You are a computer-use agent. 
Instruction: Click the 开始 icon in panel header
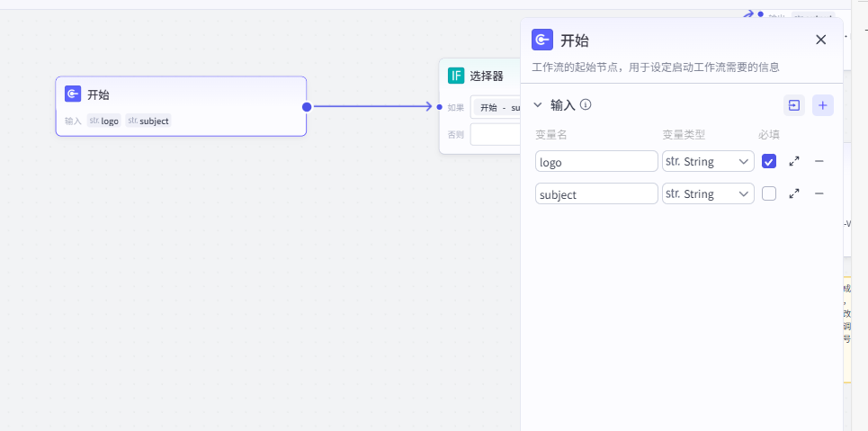542,40
